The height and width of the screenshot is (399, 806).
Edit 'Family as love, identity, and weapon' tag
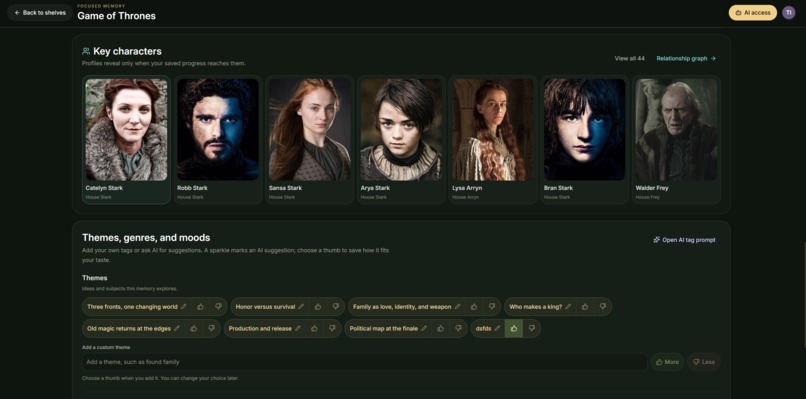pos(457,307)
